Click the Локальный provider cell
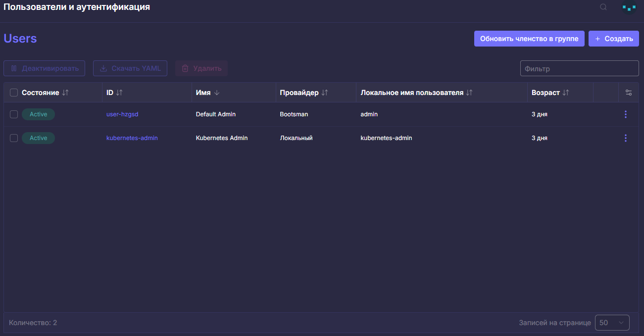Screen dimensions: 644x336 pyautogui.click(x=296, y=138)
